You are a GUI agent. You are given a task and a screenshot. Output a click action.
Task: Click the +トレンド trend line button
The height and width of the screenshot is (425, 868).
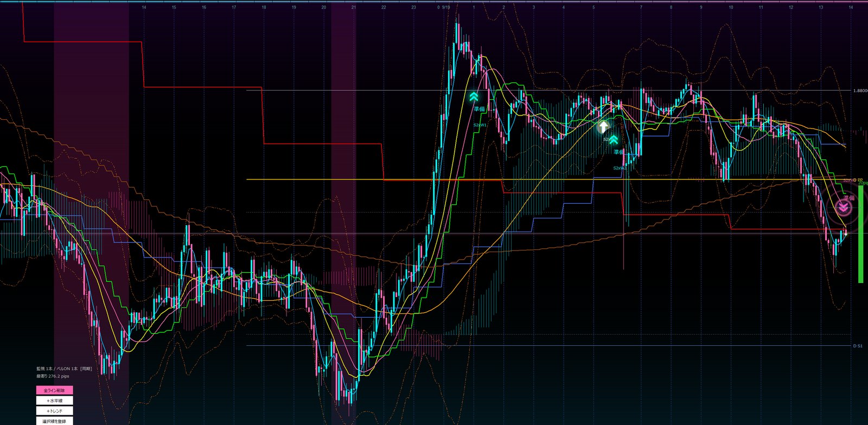[x=54, y=411]
